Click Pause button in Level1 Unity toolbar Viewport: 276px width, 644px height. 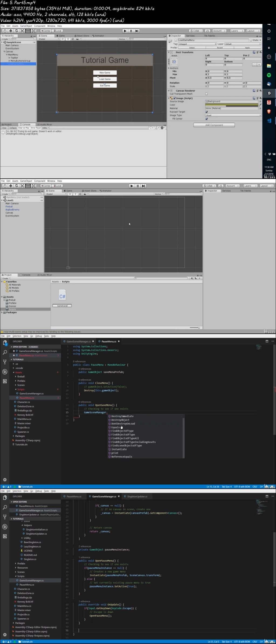click(137, 186)
